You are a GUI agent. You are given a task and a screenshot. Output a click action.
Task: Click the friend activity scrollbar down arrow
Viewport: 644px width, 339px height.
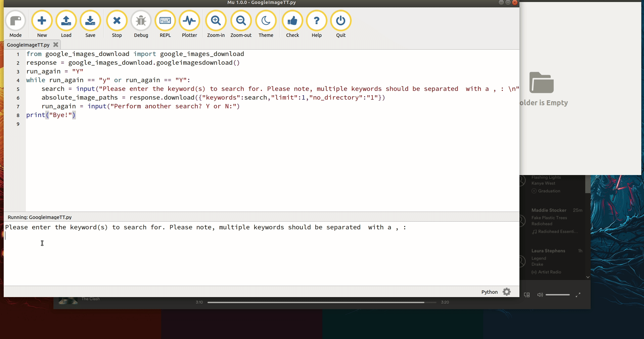(x=588, y=277)
